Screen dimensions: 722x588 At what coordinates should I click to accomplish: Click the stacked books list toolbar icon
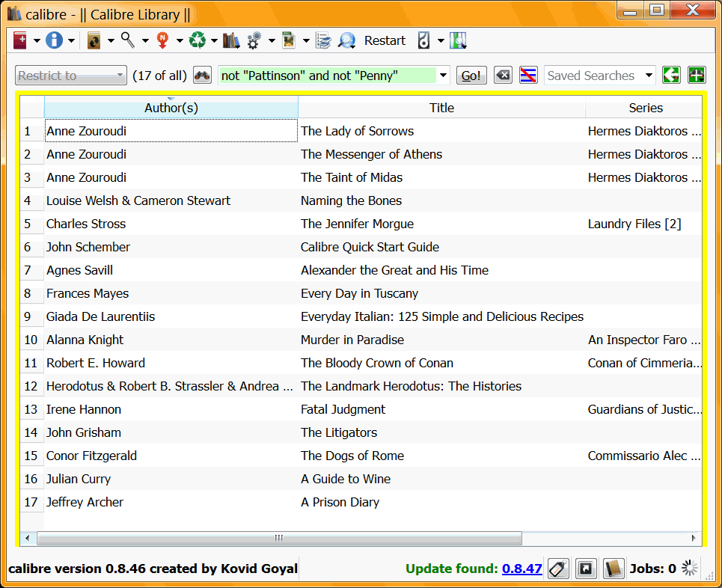[x=323, y=40]
